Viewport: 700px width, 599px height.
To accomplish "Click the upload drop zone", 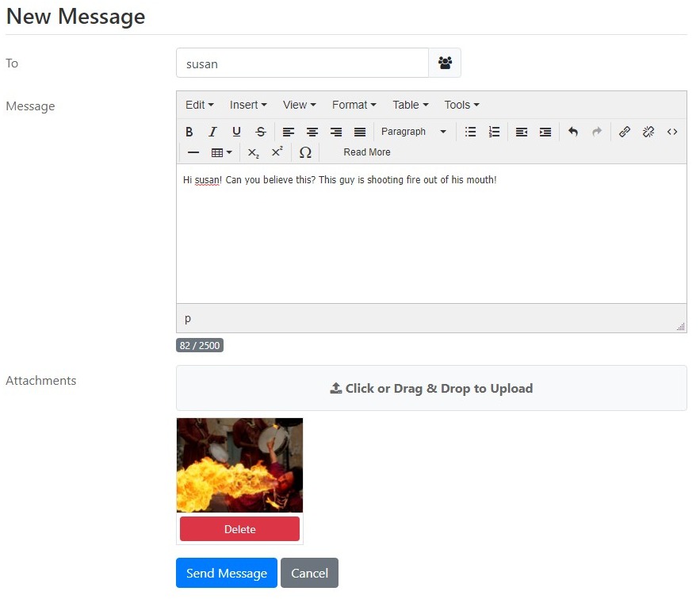I will point(431,388).
